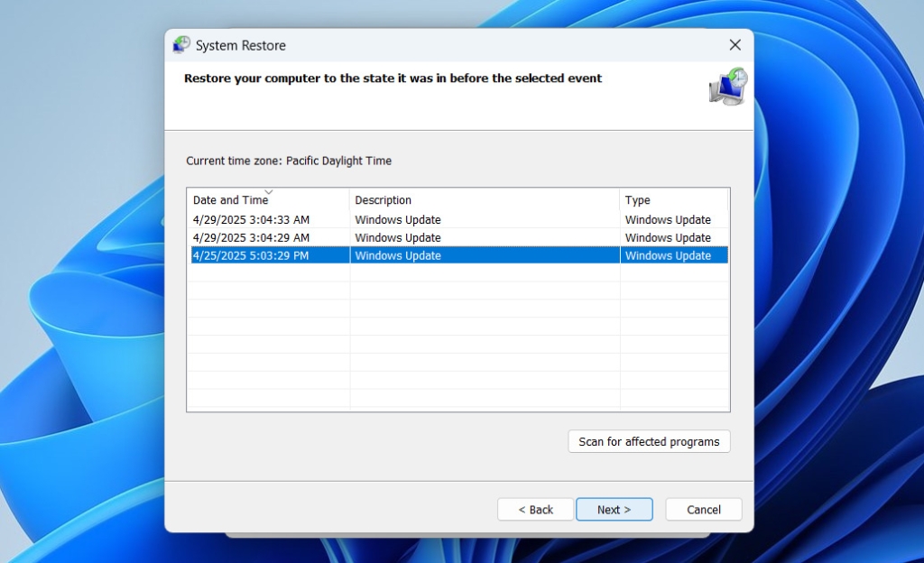Close the System Restore window
Viewport: 924px width, 563px height.
pyautogui.click(x=735, y=44)
